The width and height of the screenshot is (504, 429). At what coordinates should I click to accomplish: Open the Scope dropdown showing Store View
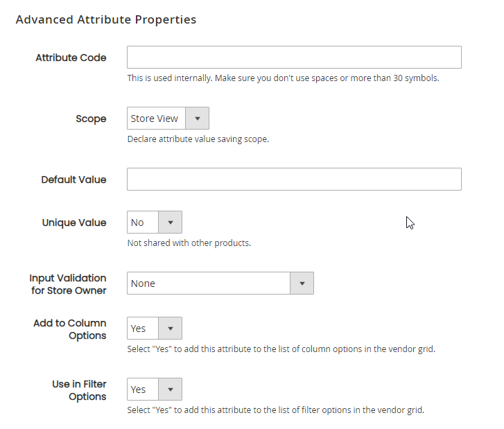coord(168,119)
